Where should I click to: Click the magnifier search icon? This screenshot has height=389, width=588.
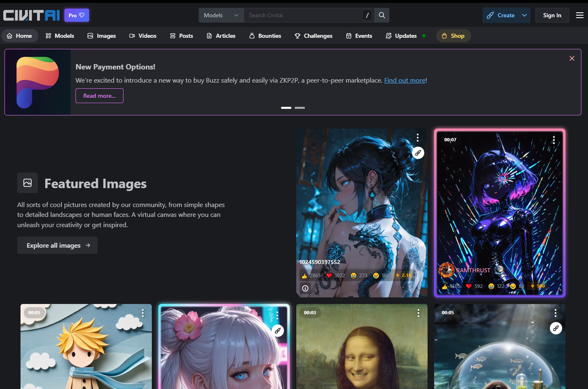(382, 15)
